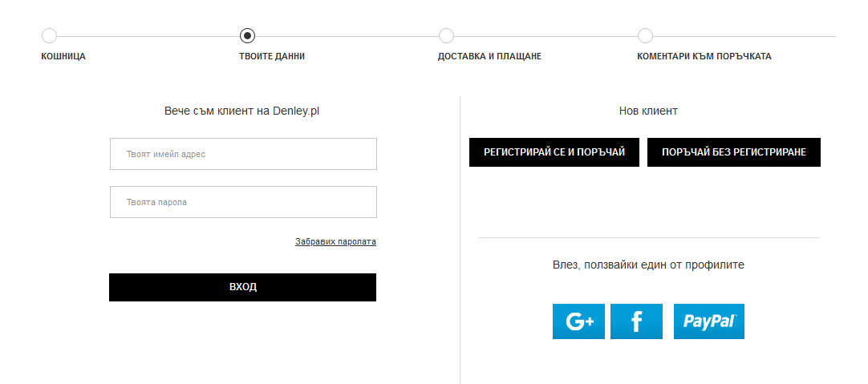Viewport: 868px width, 384px height.
Task: Open the КОМЕНТАРИ КЪМ ПОРЪЧКАТА step label
Action: pyautogui.click(x=704, y=57)
